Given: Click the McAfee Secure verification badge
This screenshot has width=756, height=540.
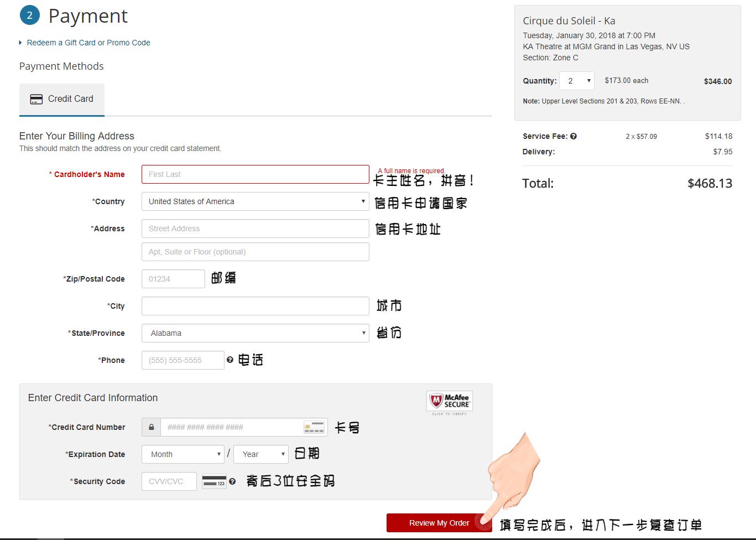Looking at the screenshot, I should 449,402.
